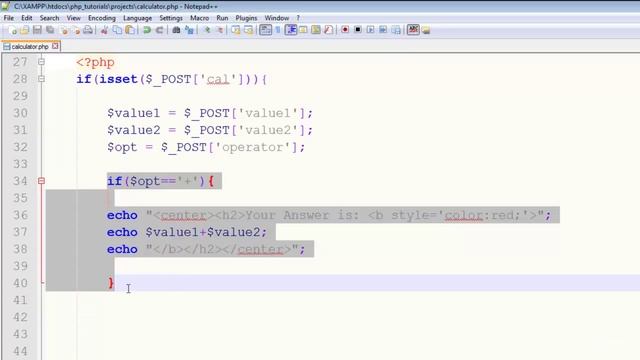Click the Stop Recording macro icon

358,30
